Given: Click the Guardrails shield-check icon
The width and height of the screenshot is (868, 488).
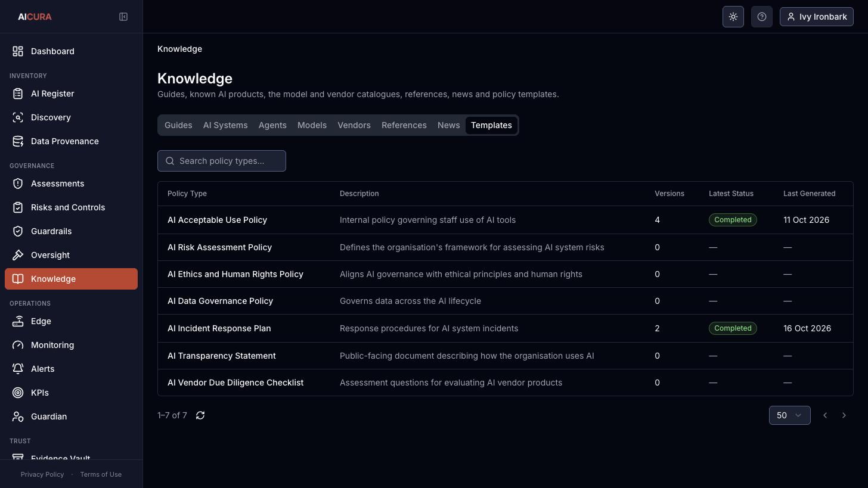Looking at the screenshot, I should pyautogui.click(x=18, y=231).
